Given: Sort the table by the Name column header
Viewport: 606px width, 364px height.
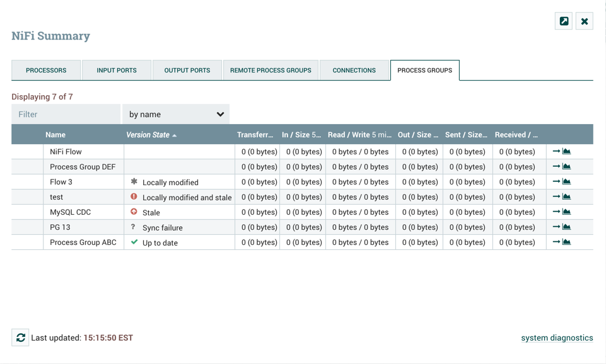Looking at the screenshot, I should click(x=55, y=134).
